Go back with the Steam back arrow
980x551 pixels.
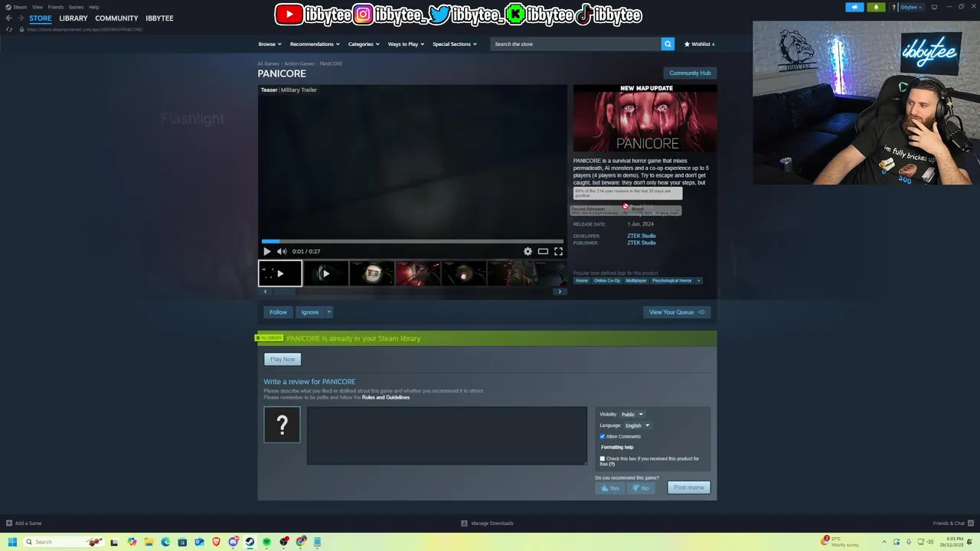(8, 18)
